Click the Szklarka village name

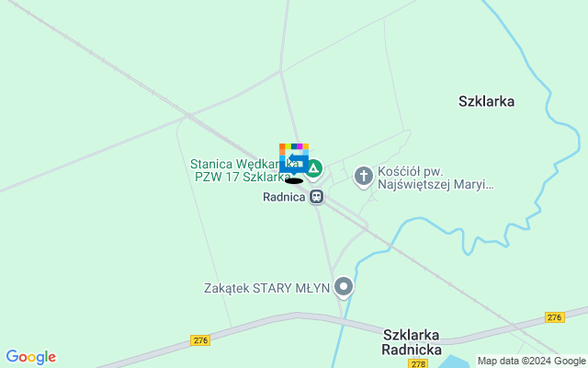tap(486, 101)
